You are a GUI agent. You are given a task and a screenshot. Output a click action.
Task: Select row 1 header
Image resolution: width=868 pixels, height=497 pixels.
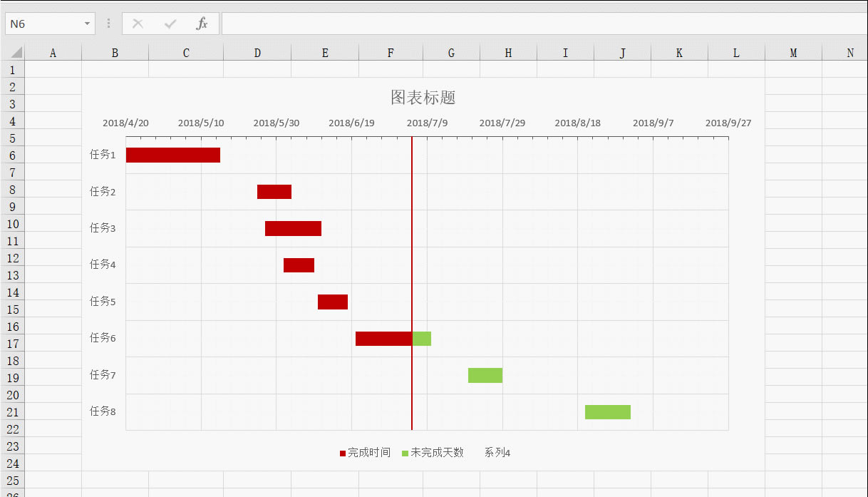13,70
